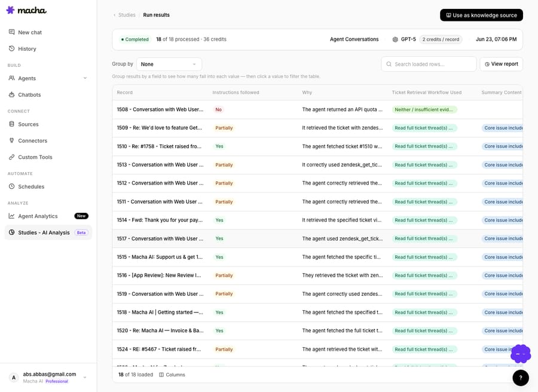Open New chat in the sidebar
This screenshot has height=392, width=538.
[48, 32]
